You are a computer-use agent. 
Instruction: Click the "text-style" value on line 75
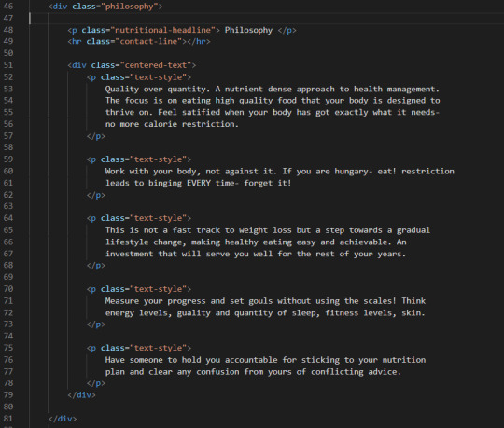[x=158, y=348]
